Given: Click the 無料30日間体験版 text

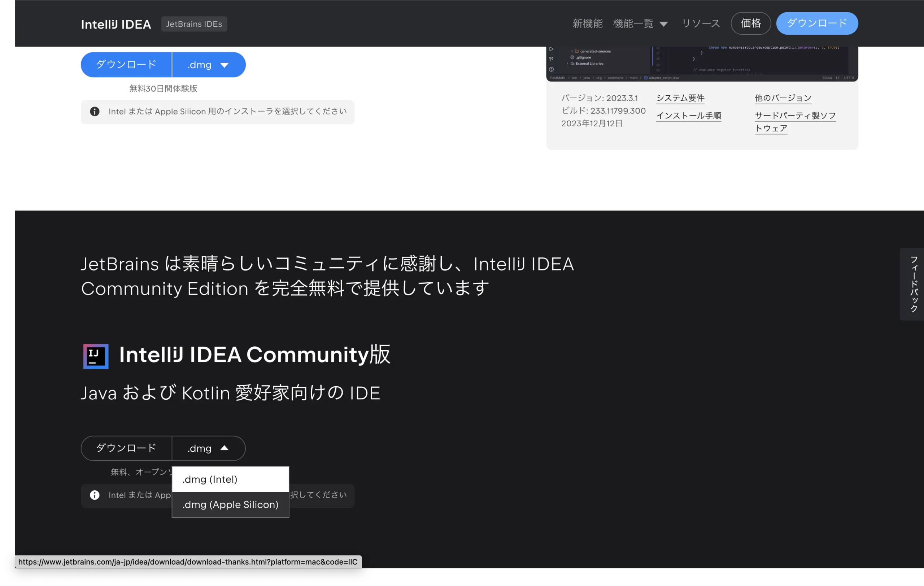Looking at the screenshot, I should [163, 89].
